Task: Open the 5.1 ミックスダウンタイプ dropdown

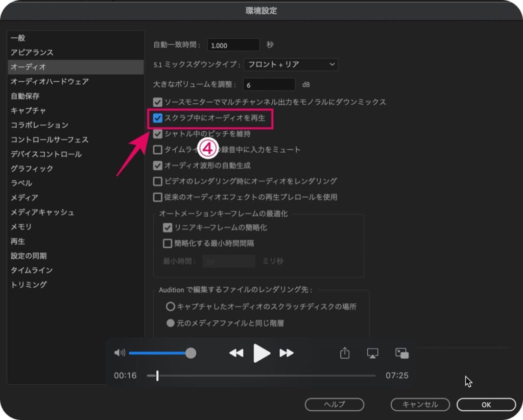Action: click(291, 64)
